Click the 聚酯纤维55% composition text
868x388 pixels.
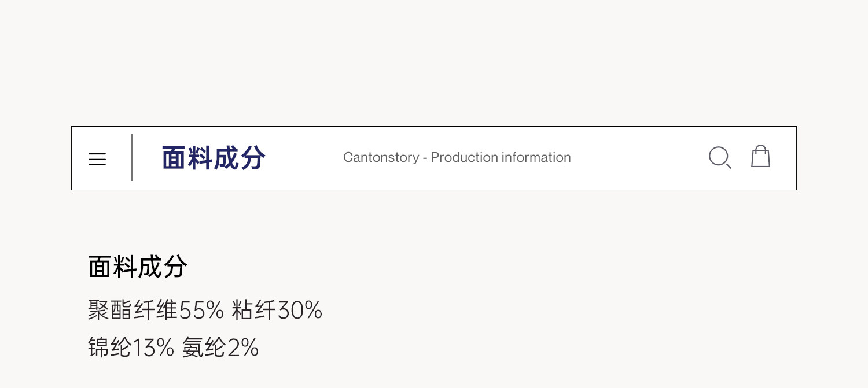pos(156,311)
